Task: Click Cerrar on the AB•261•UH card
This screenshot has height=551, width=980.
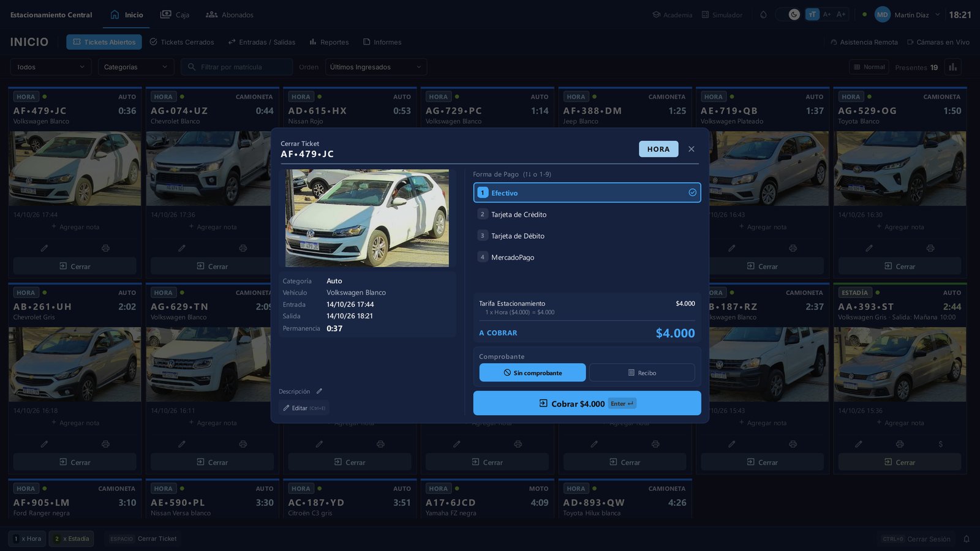Action: point(75,462)
